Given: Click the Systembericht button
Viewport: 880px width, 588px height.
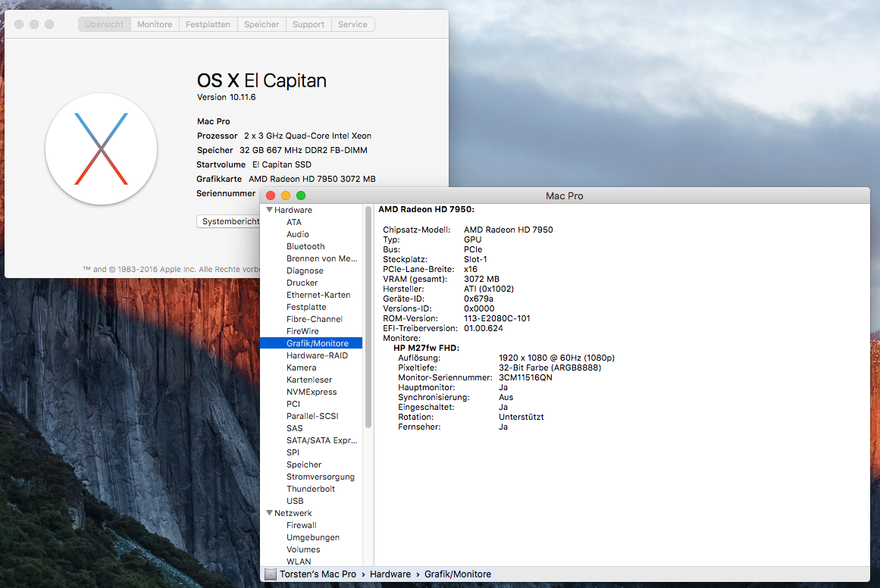Looking at the screenshot, I should [229, 221].
